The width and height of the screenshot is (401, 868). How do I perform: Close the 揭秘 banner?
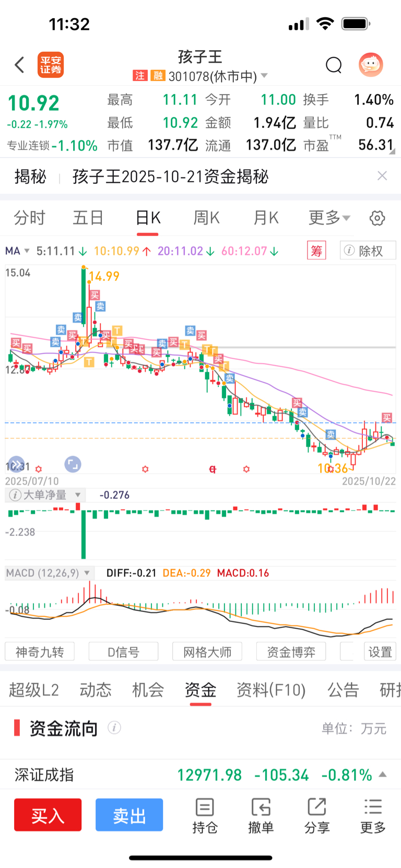tap(382, 176)
